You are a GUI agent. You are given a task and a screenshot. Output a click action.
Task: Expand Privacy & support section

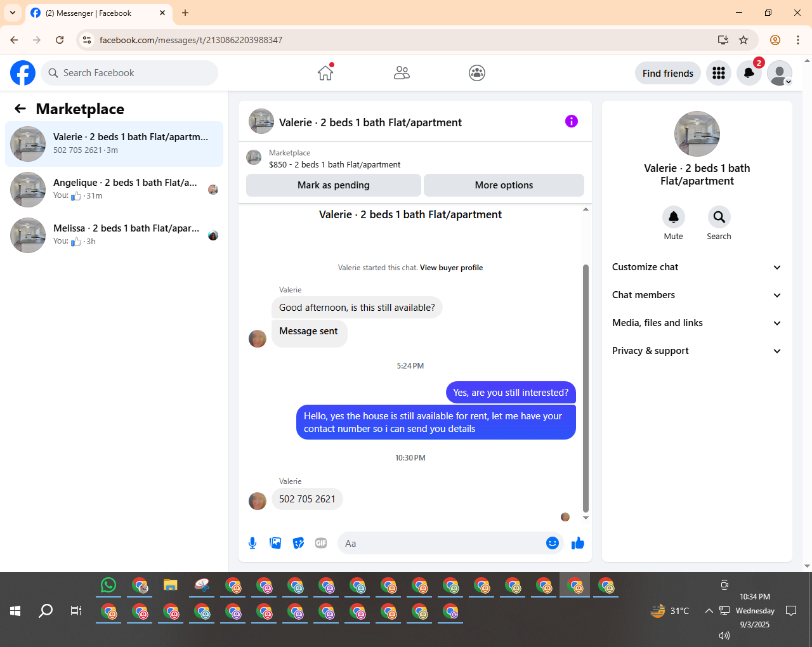pos(697,351)
